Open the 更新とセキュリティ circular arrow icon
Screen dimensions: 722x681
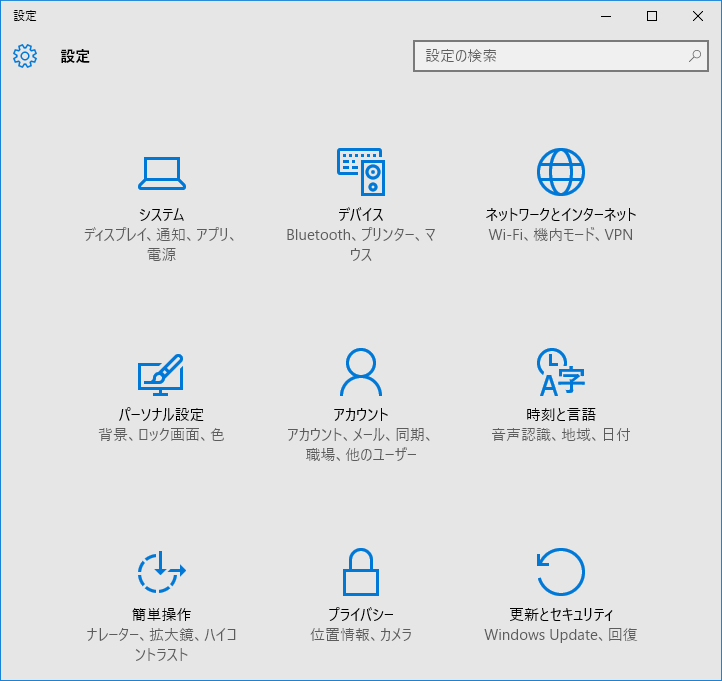(x=560, y=572)
